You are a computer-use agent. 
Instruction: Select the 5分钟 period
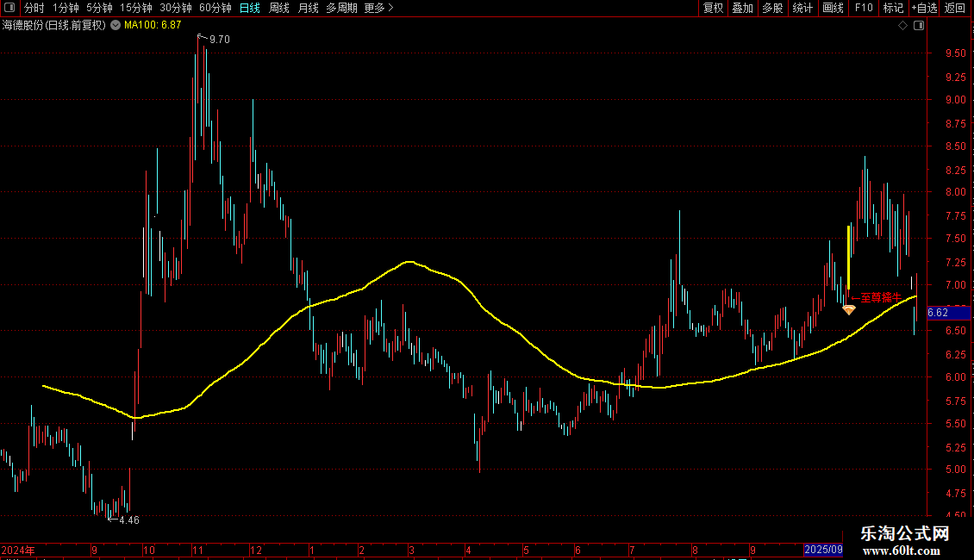click(99, 8)
